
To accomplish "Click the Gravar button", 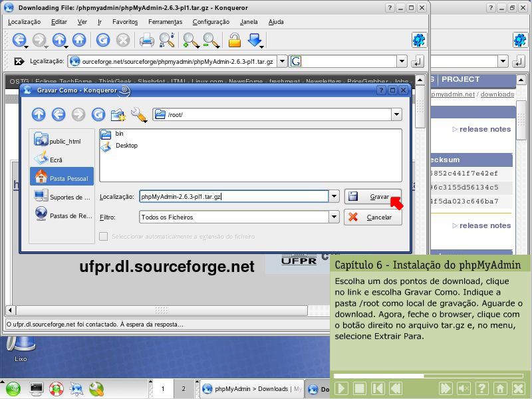I will pos(372,197).
